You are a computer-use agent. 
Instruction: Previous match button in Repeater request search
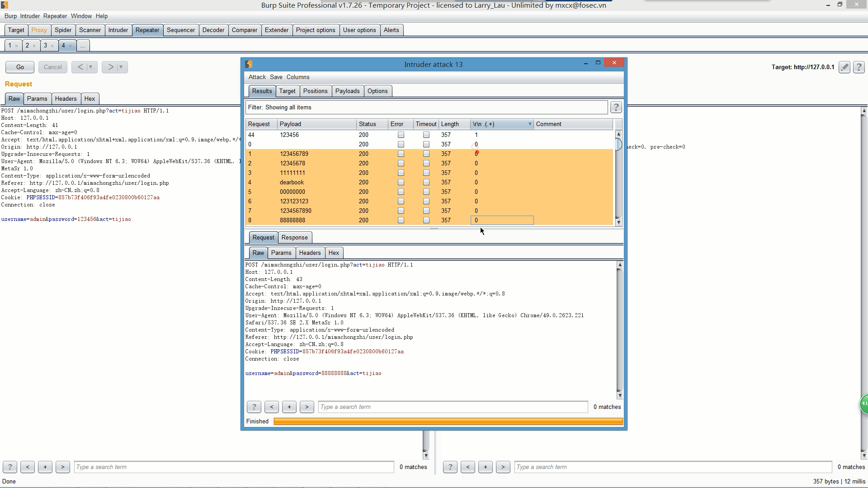pyautogui.click(x=27, y=467)
